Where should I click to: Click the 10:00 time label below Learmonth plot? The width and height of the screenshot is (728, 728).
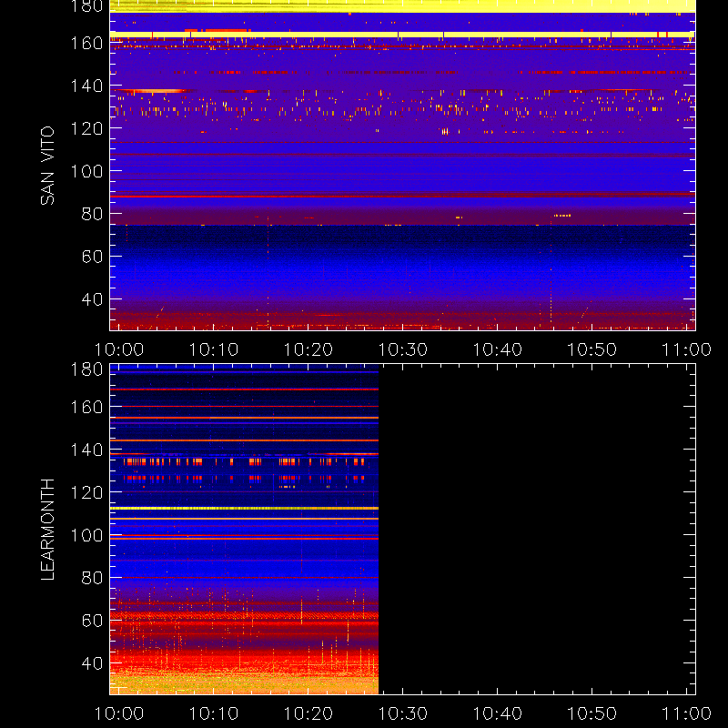[x=119, y=713]
